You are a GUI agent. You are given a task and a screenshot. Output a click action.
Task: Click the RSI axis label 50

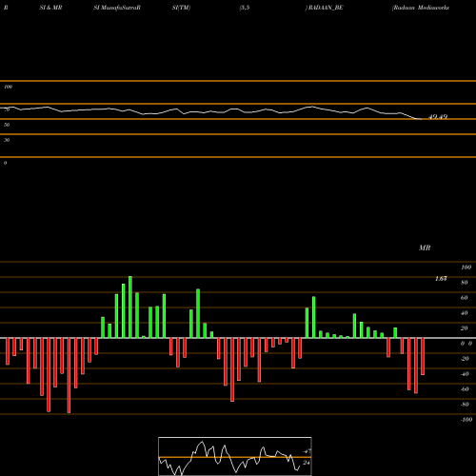tap(7, 125)
